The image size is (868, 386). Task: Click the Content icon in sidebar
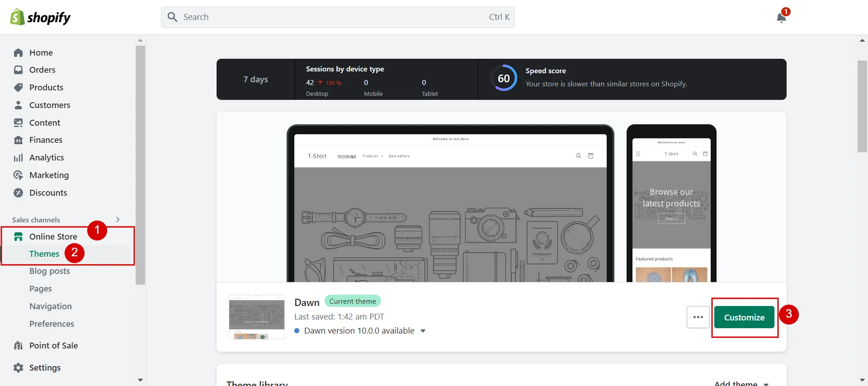18,122
